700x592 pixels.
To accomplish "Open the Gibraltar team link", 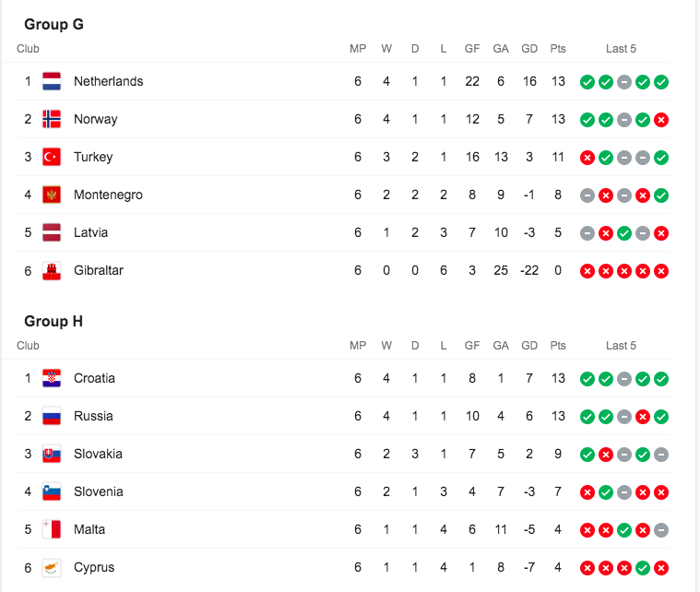I will pos(98,270).
